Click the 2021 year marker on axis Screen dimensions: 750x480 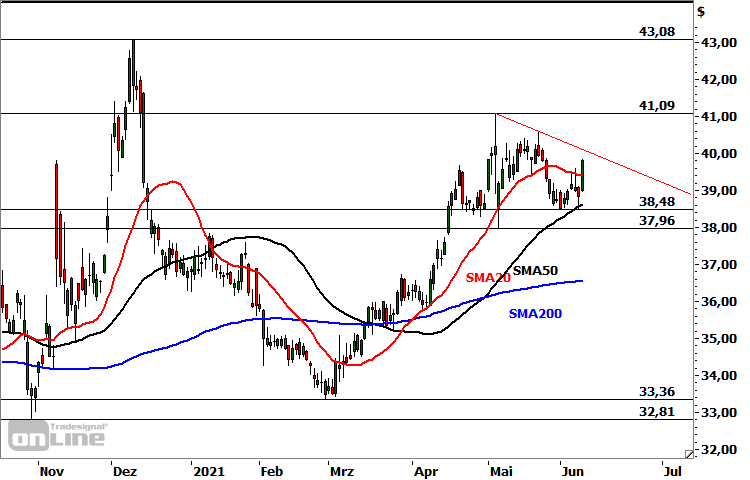tap(208, 469)
